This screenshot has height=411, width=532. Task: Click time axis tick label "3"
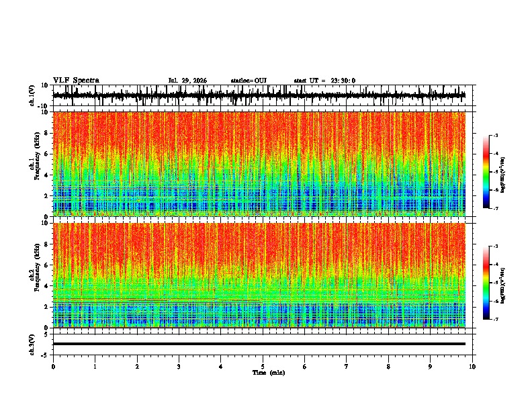coord(179,367)
